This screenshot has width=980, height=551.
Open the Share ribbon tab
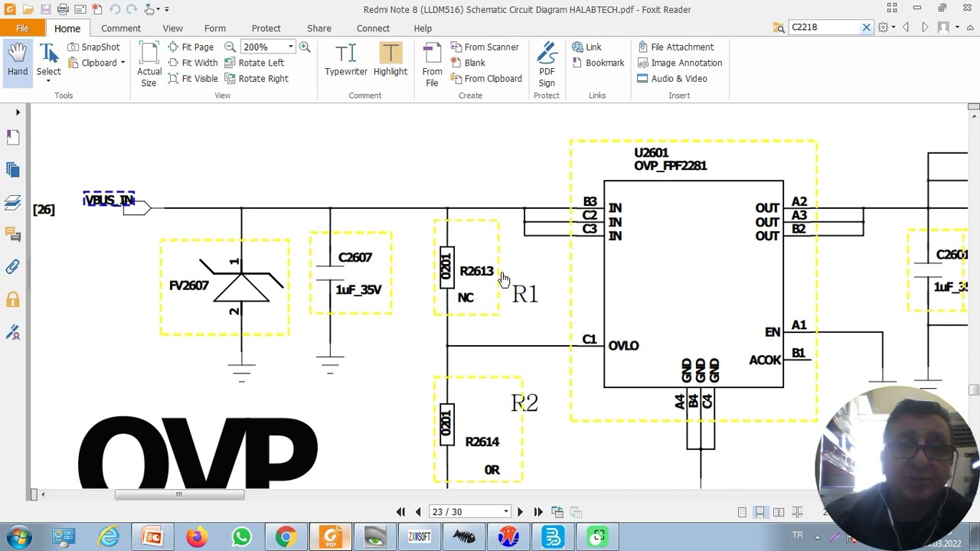[319, 28]
